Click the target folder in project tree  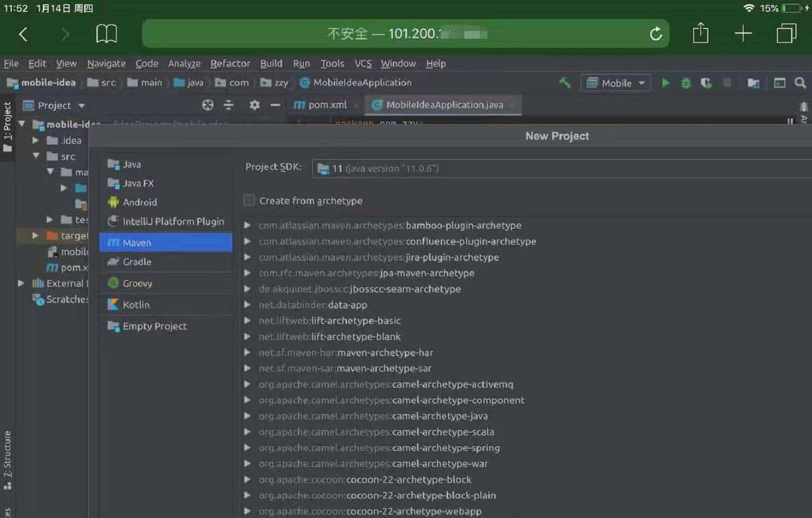(74, 236)
